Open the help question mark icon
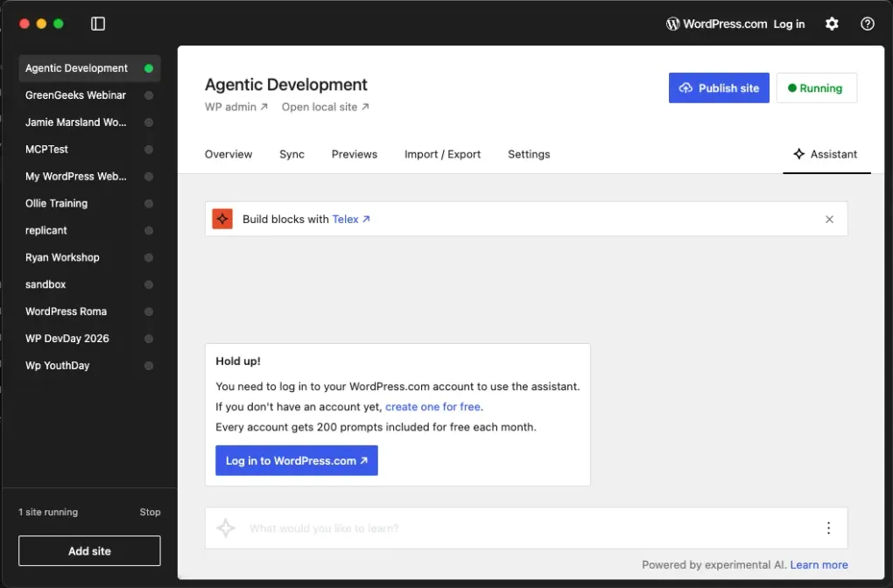Screen dimensions: 893x588 (x=867, y=24)
